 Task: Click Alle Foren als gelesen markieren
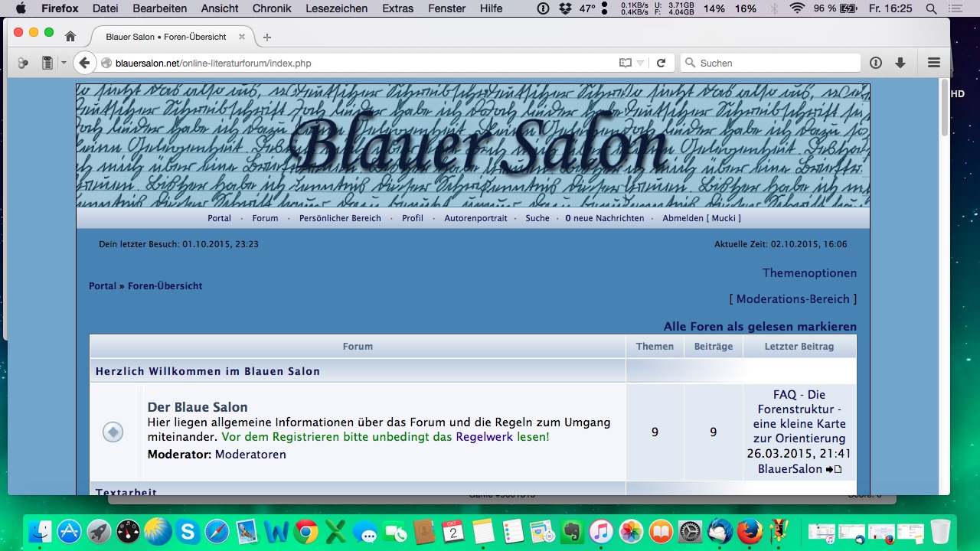759,327
